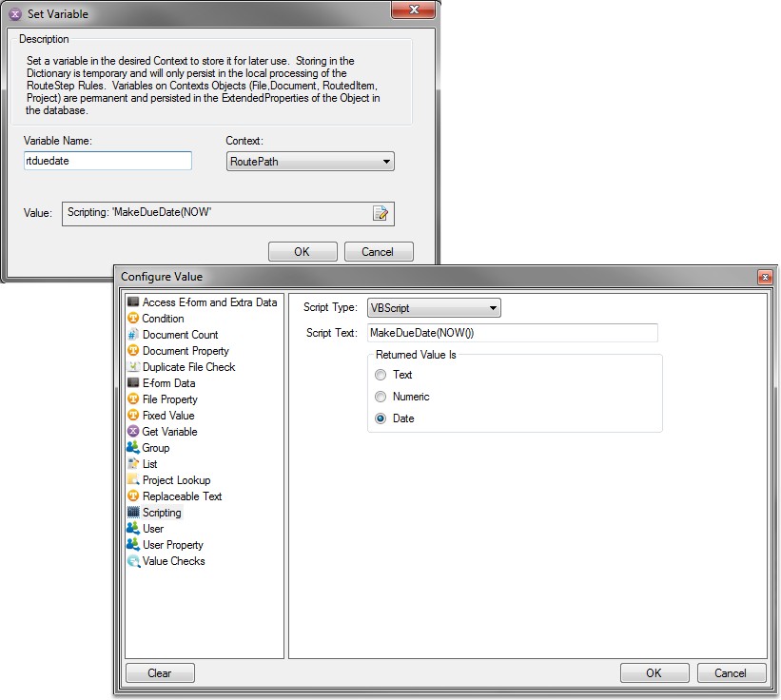781x700 pixels.
Task: Click the Duplicate File Check icon
Action: pyautogui.click(x=133, y=367)
